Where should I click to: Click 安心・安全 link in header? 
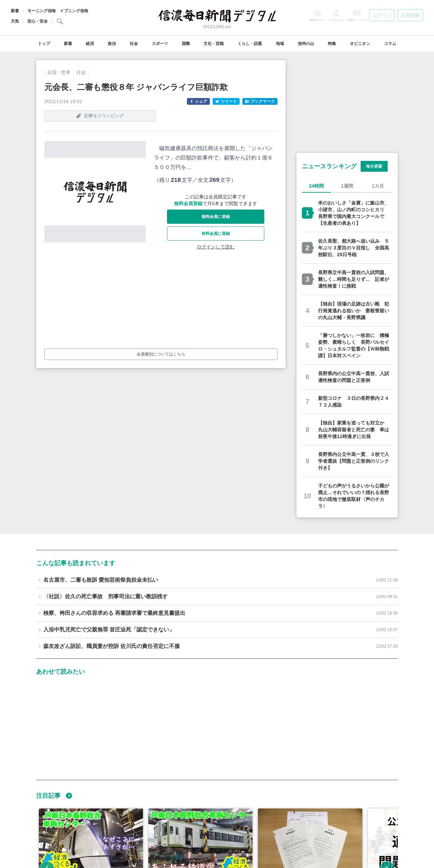tap(38, 21)
